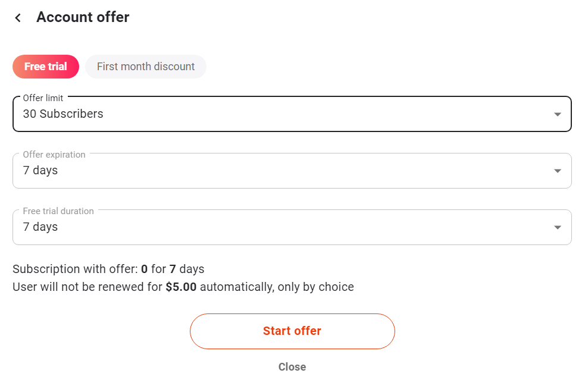Click the Account offer heading

coord(83,17)
